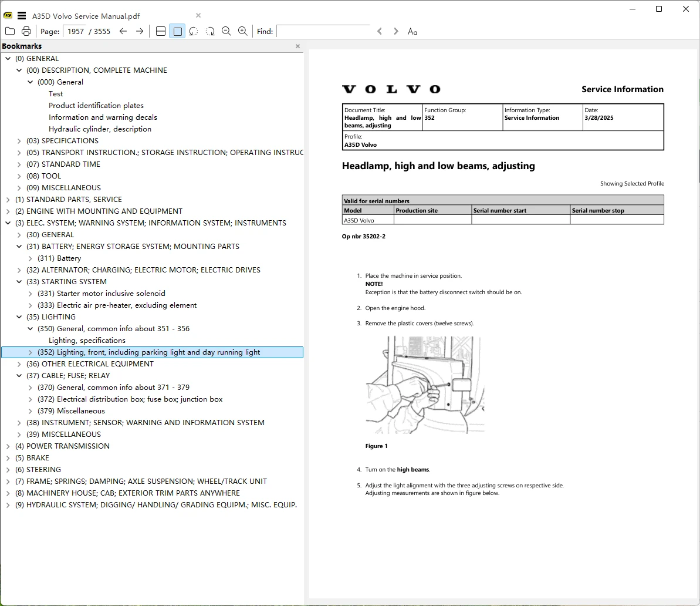
Task: Expand (5) BRAKE bookmark
Action: (8, 457)
